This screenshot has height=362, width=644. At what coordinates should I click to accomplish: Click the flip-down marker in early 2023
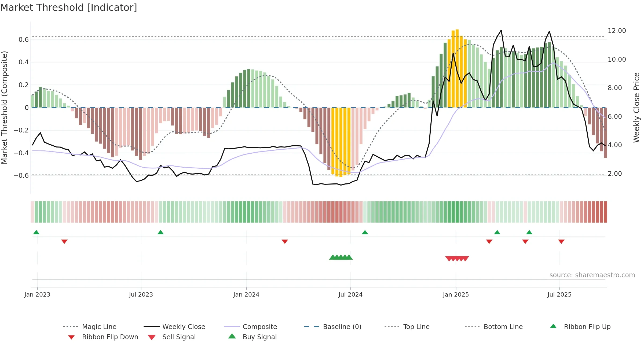64,242
